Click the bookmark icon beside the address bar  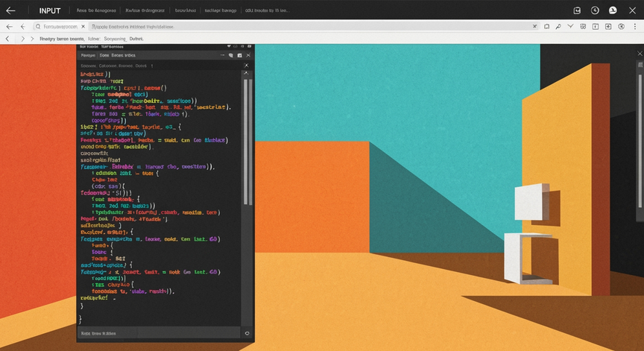pos(546,26)
